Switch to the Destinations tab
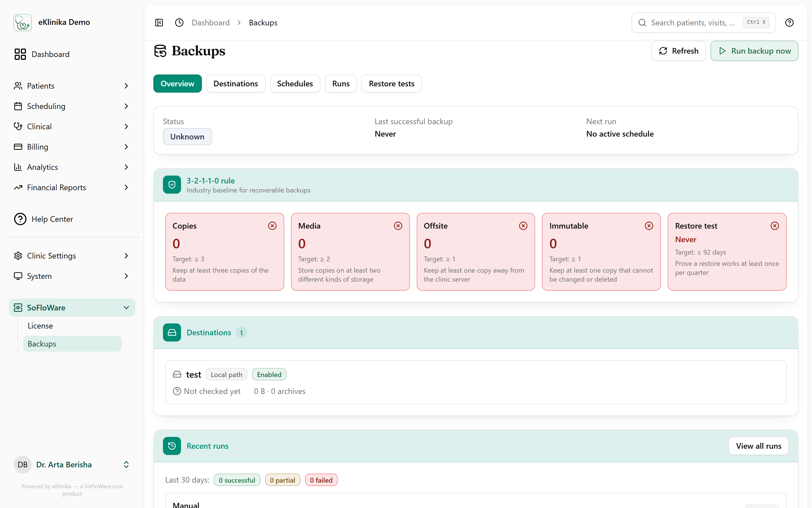Image resolution: width=812 pixels, height=508 pixels. point(235,84)
